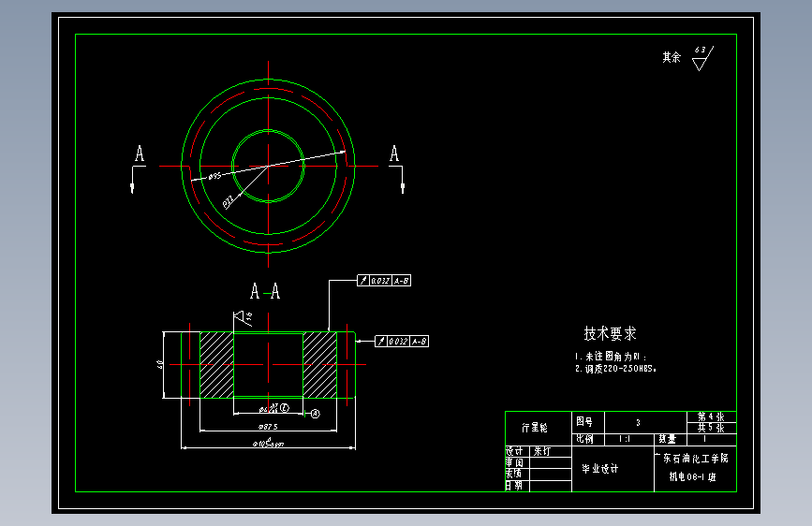Select the 广东石油化工学院 school name text
812x526 pixels.
691,459
